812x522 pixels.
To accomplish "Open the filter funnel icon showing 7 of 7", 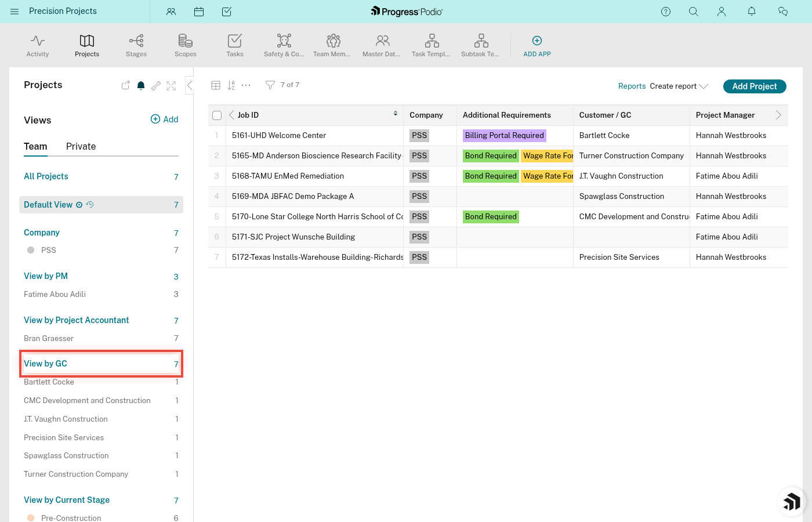I will tap(270, 85).
